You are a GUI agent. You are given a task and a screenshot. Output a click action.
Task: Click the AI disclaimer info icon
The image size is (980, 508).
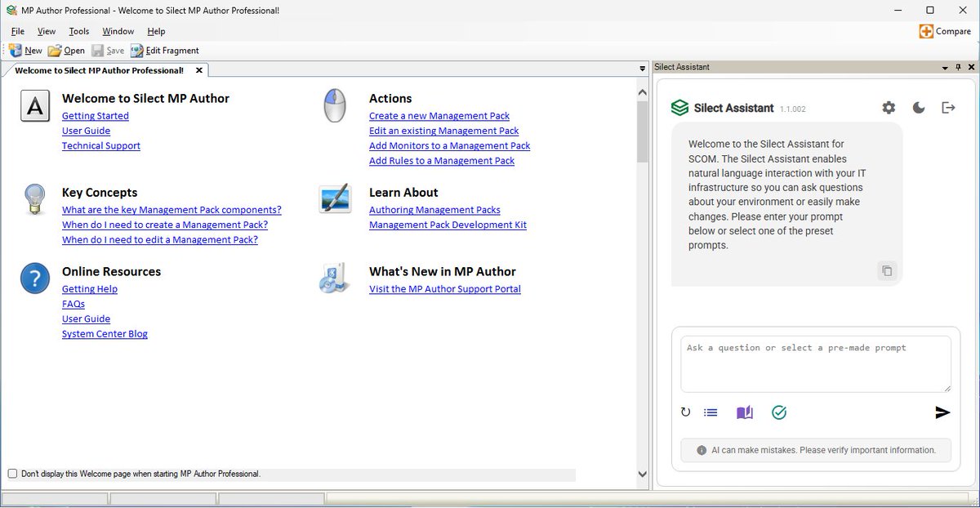(x=702, y=450)
